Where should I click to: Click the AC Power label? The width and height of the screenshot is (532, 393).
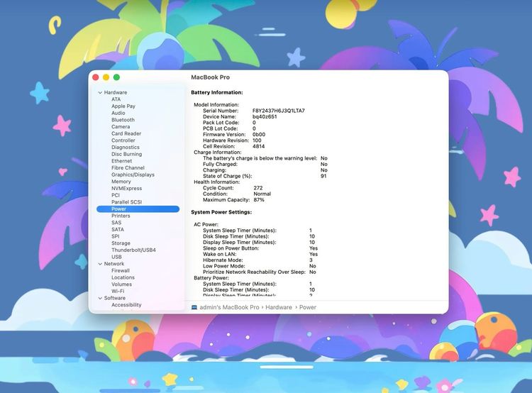[x=206, y=224]
